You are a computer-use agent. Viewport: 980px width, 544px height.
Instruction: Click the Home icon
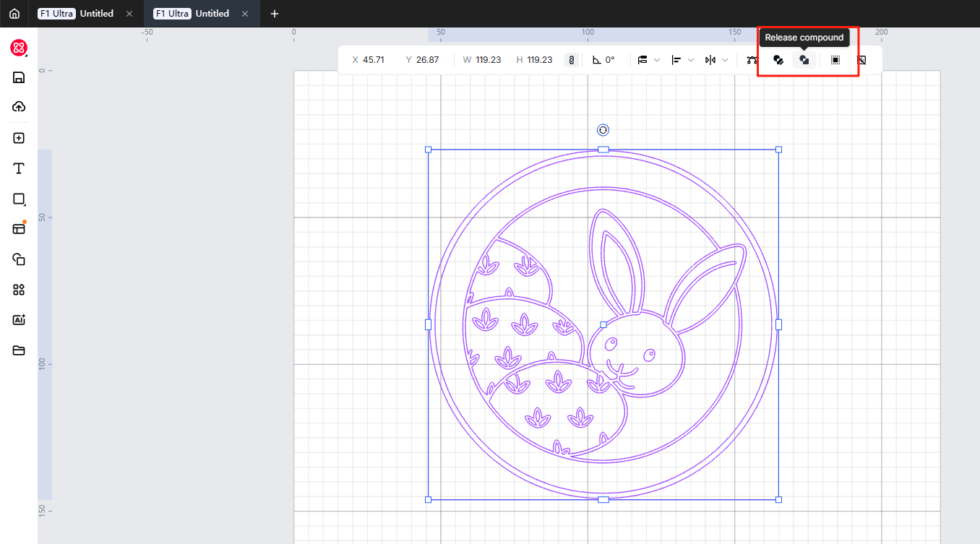click(14, 14)
